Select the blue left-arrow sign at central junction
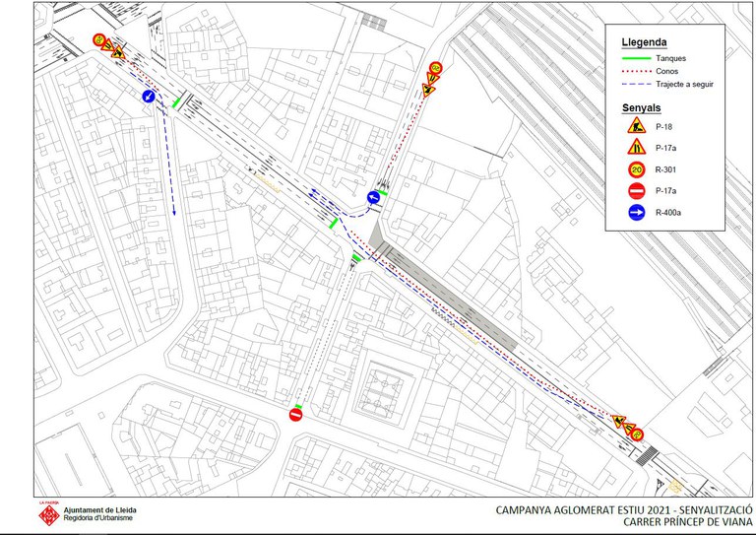The height and width of the screenshot is (535, 756). 374,198
